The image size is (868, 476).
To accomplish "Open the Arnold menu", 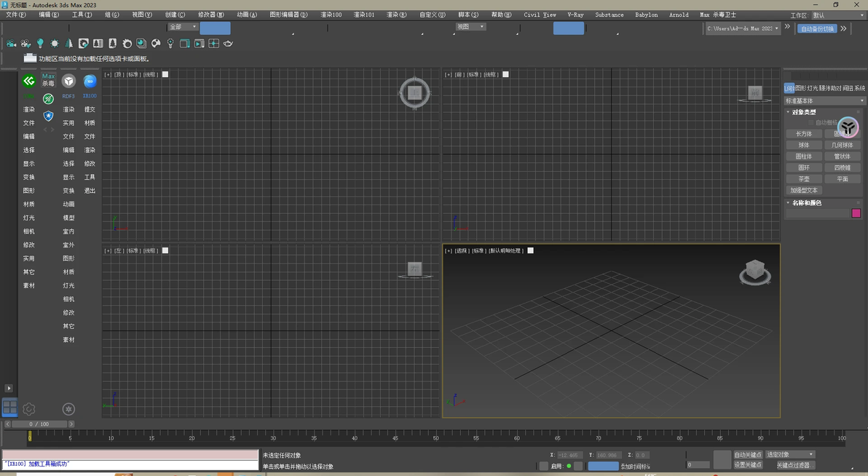I will coord(679,15).
